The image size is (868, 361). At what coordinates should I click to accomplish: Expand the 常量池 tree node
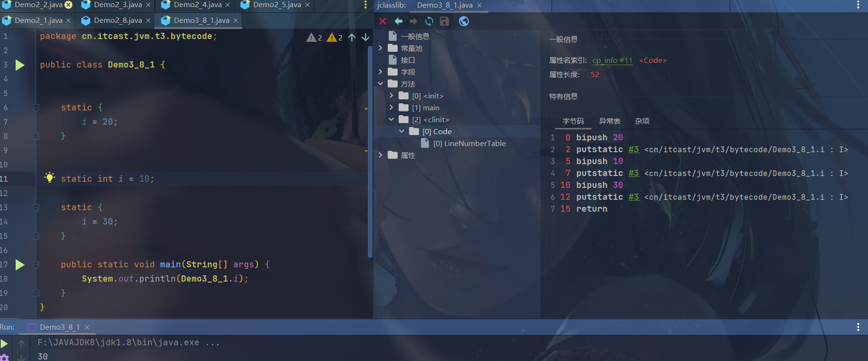pos(381,48)
